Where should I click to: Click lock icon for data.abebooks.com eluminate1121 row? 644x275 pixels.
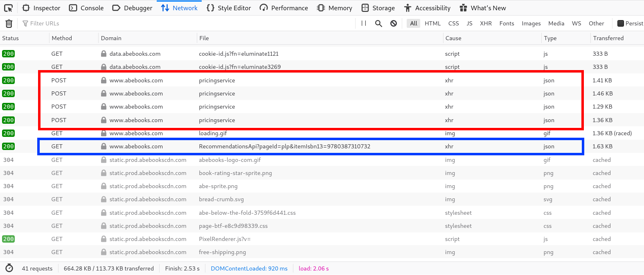pos(104,54)
